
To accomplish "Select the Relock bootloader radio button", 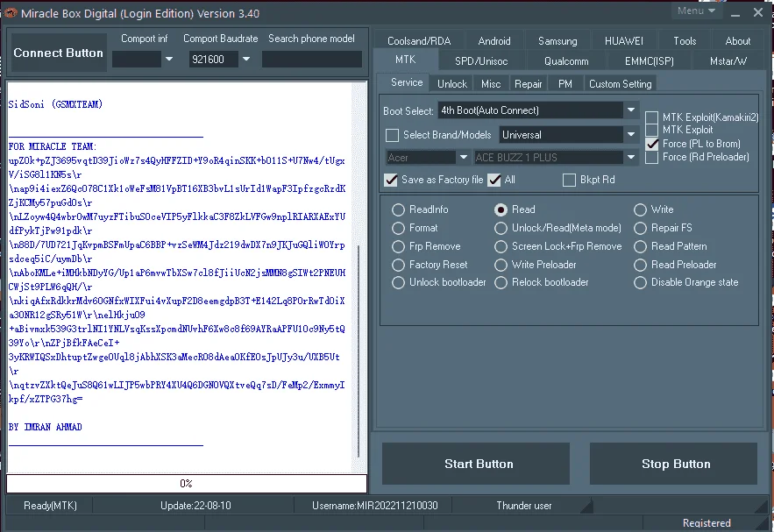I will click(501, 283).
